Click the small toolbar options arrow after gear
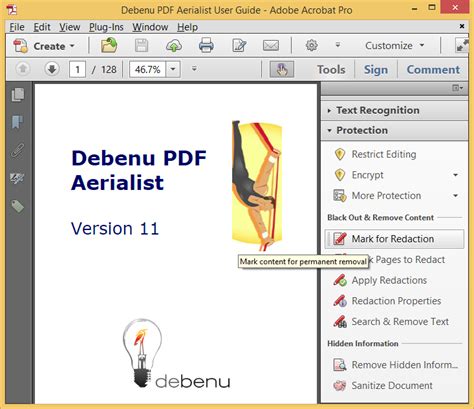The height and width of the screenshot is (409, 474). (338, 45)
